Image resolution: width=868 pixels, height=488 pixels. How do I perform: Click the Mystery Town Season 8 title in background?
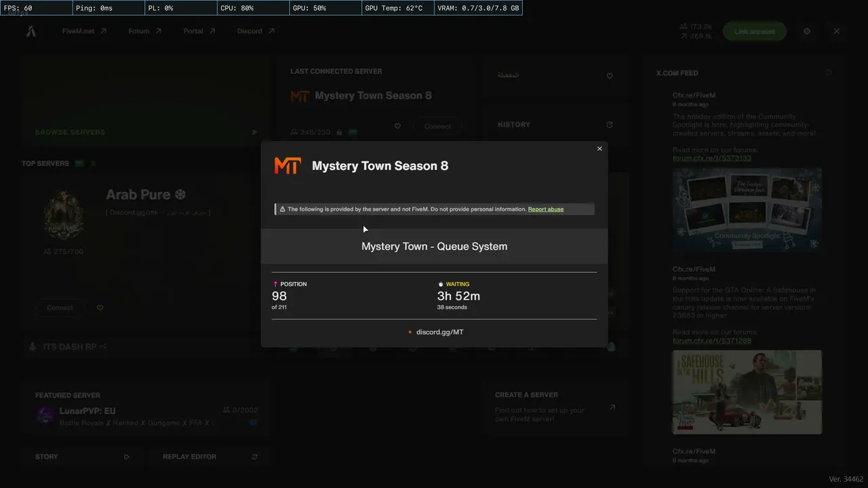(374, 96)
